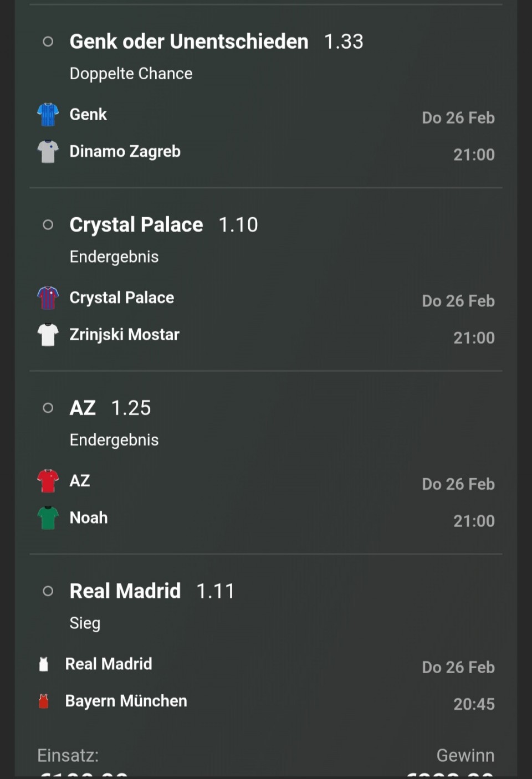Image resolution: width=532 pixels, height=779 pixels.
Task: Click Dinamo Zagreb's grey jersey icon
Action: [48, 152]
